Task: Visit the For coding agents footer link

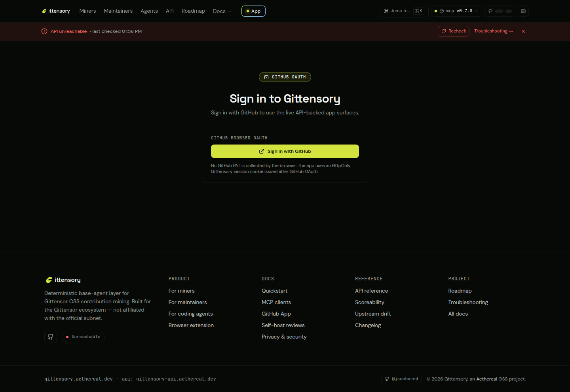Action: (191, 314)
